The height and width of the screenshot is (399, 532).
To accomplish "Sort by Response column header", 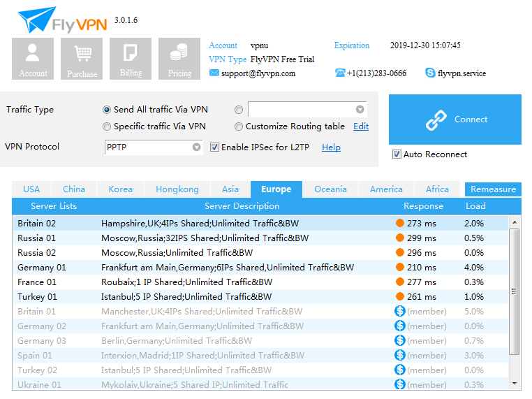I will coord(423,206).
